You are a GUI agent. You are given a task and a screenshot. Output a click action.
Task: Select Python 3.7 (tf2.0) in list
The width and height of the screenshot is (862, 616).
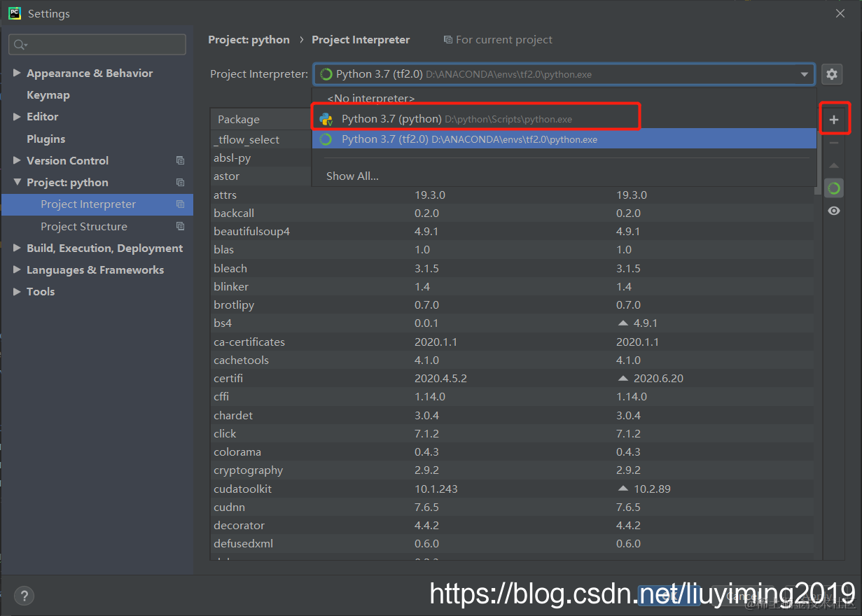coord(564,139)
